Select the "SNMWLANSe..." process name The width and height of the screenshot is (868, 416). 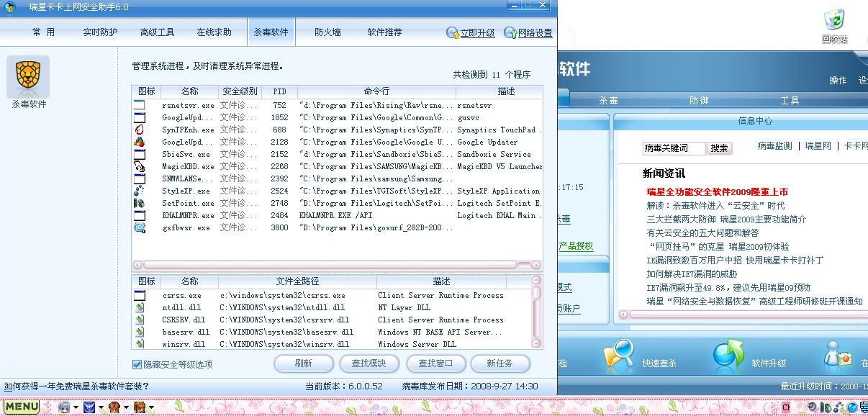pyautogui.click(x=187, y=178)
